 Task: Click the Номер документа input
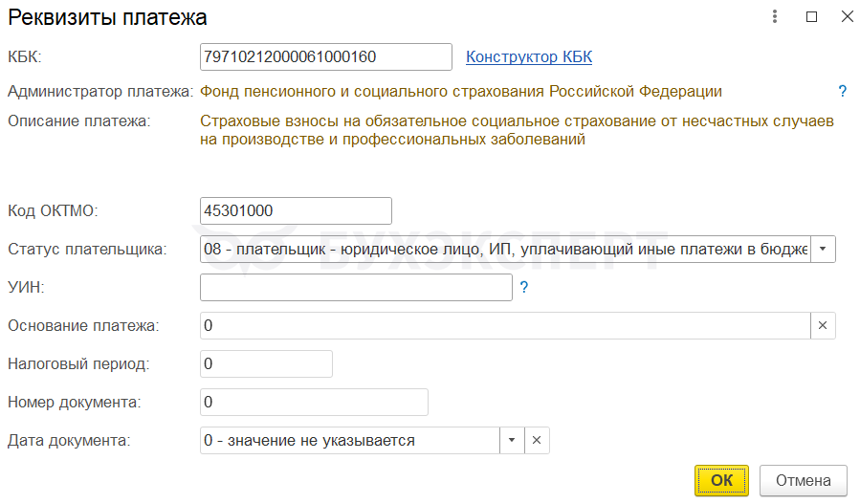[x=314, y=402]
